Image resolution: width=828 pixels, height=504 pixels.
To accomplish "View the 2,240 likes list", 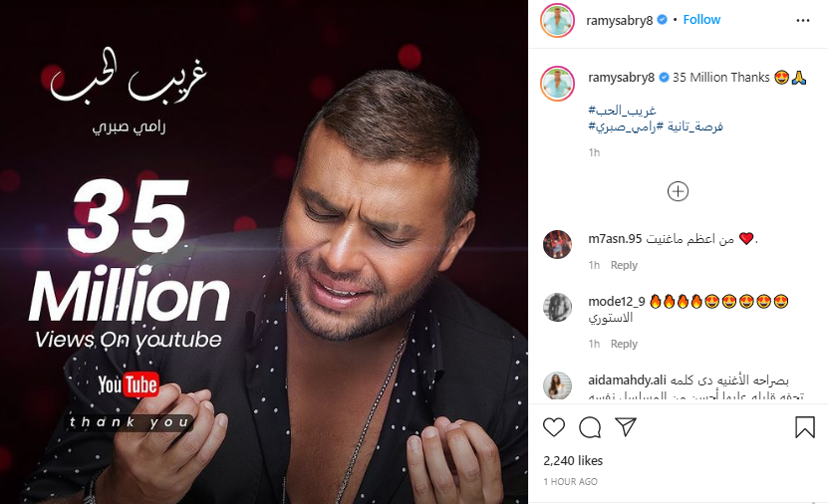I will click(x=573, y=461).
